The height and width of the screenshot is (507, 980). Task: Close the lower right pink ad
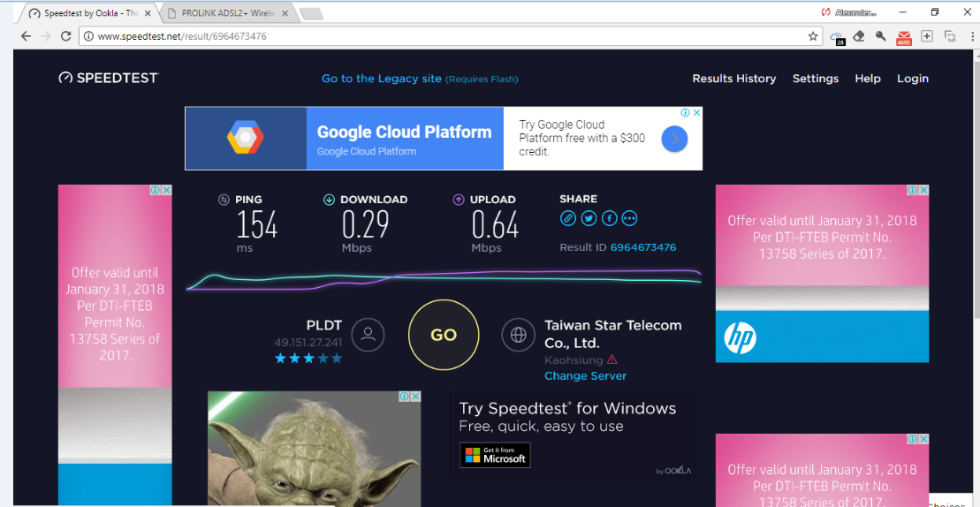pos(923,440)
